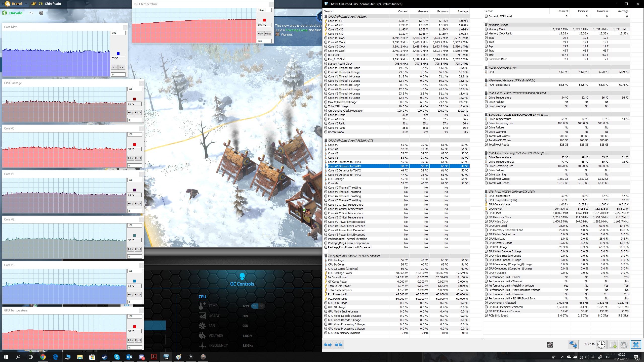Click the Current column header in left pane
Viewport: 644px width, 362px height.
(403, 11)
